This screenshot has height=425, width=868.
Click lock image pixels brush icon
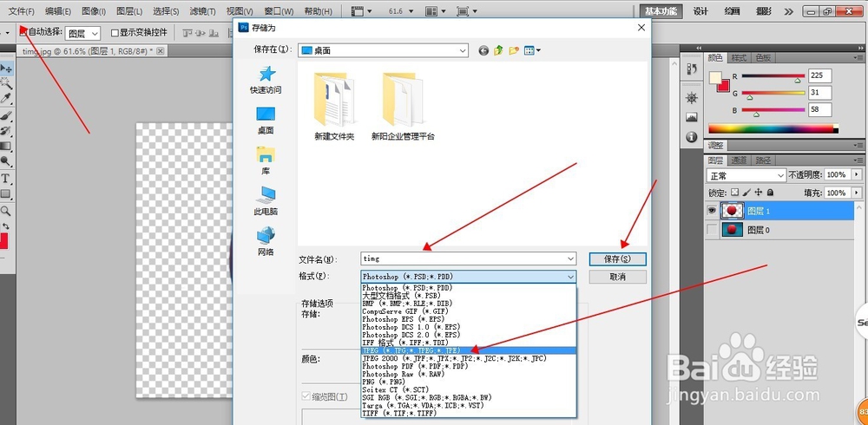pos(746,193)
